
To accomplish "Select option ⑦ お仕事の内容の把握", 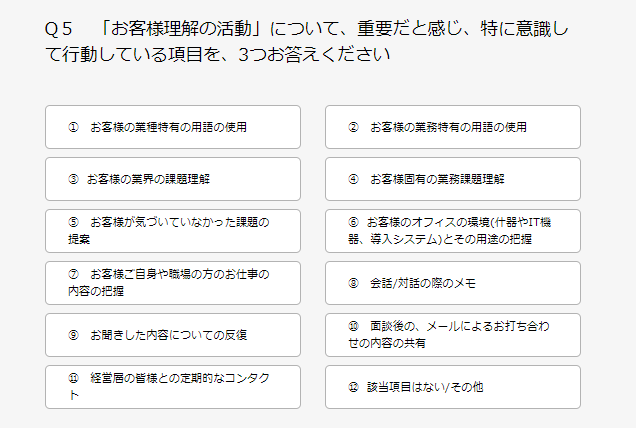I will (173, 283).
